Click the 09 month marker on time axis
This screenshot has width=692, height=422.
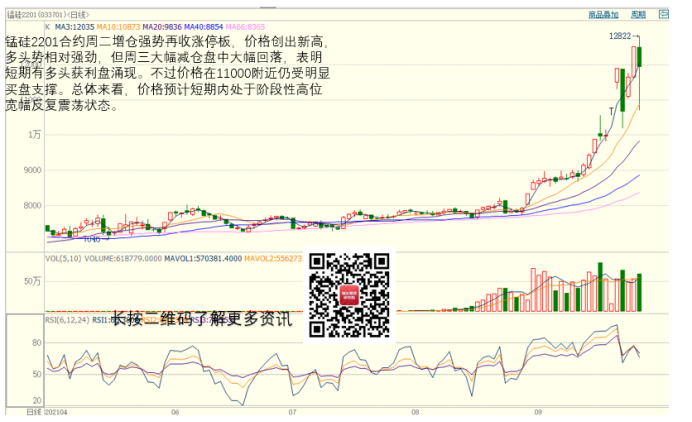[537, 411]
